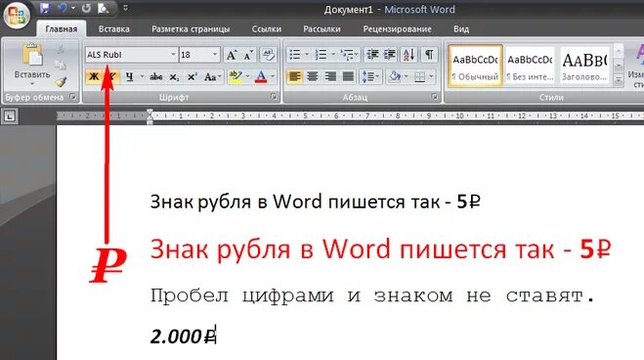Open the Change Case Aa menu
This screenshot has height=360, width=644.
click(x=212, y=77)
